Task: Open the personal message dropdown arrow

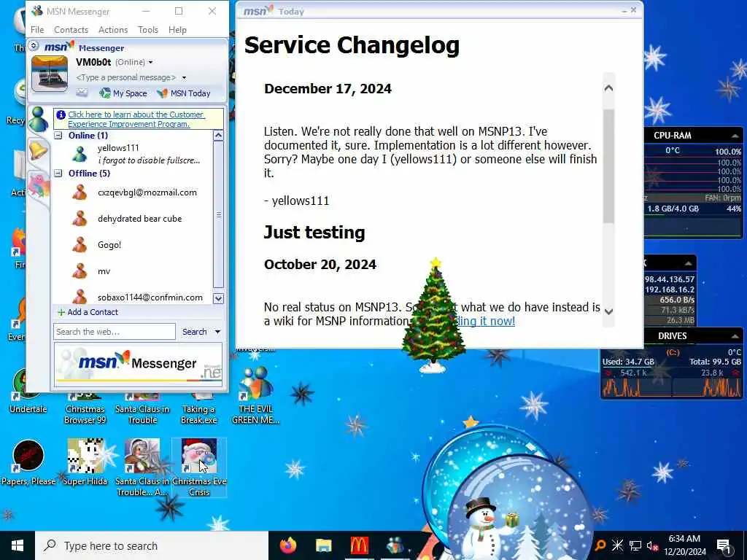Action: click(184, 77)
